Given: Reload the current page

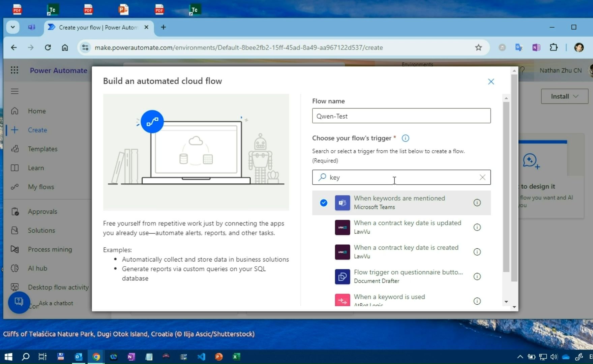Looking at the screenshot, I should coord(48,48).
